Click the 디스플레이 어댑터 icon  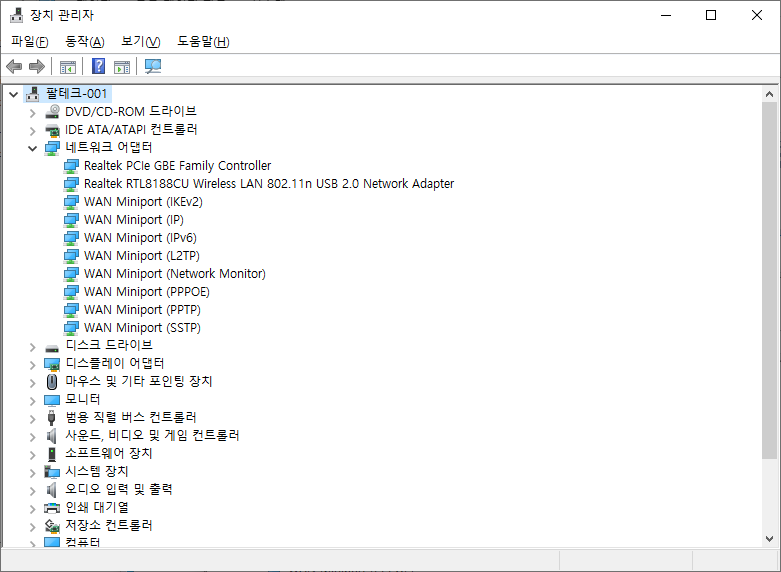(x=52, y=364)
